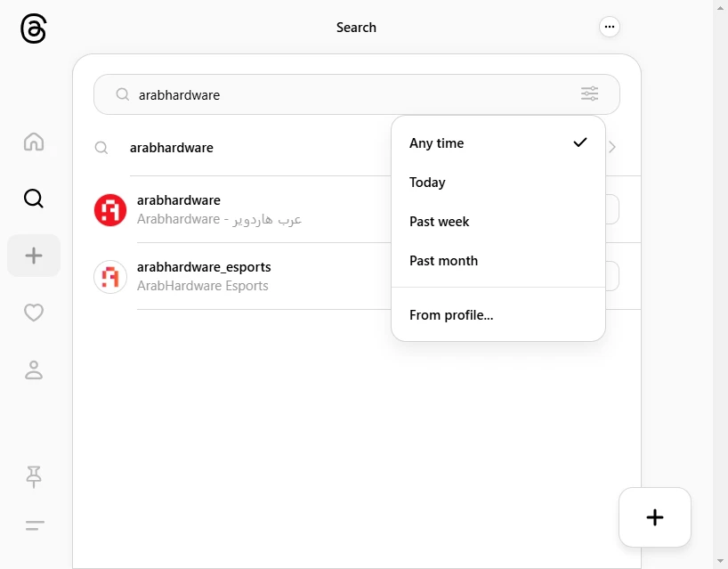Go to the Home feed icon
728x569 pixels.
[34, 142]
